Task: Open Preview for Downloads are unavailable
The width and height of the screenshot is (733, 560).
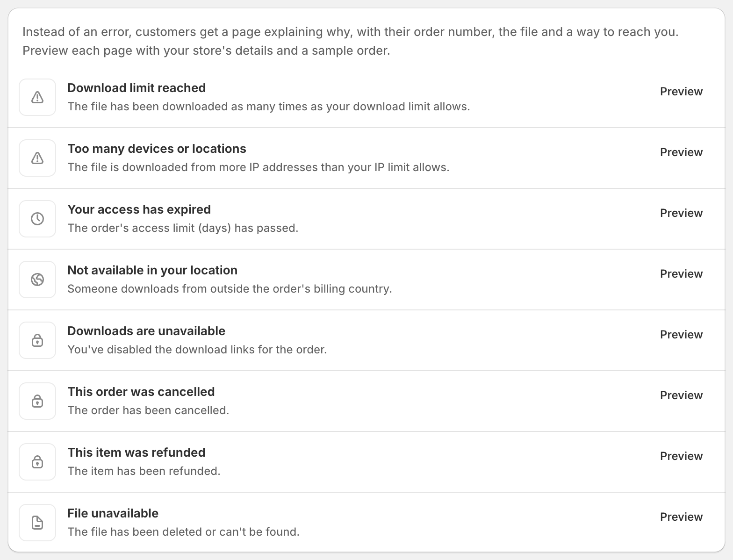Action: pos(681,335)
